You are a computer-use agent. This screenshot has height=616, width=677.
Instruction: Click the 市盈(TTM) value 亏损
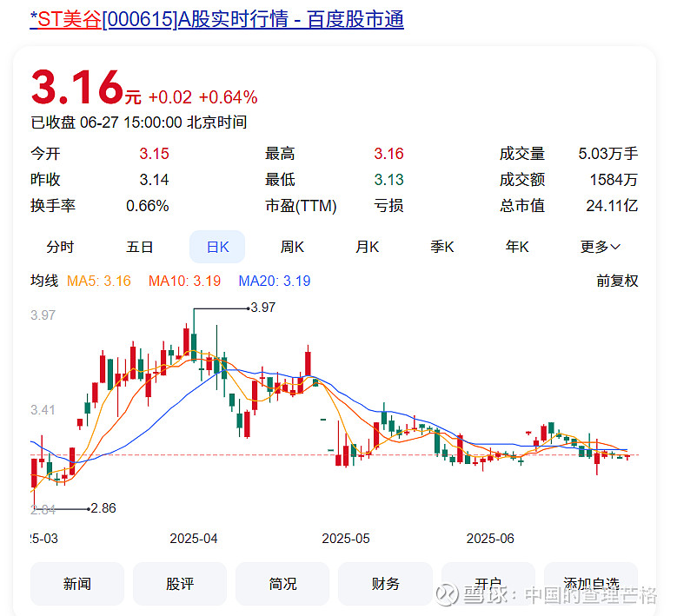388,206
